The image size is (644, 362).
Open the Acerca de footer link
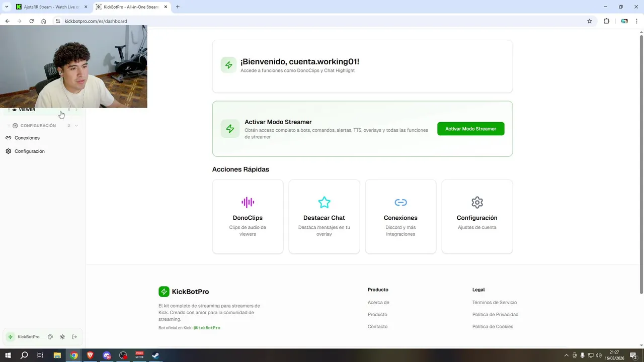[x=378, y=303]
